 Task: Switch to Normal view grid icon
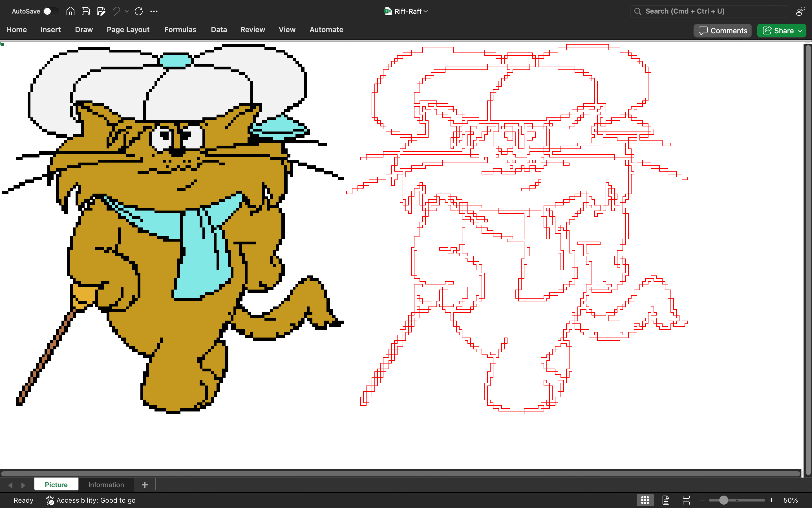tap(645, 500)
